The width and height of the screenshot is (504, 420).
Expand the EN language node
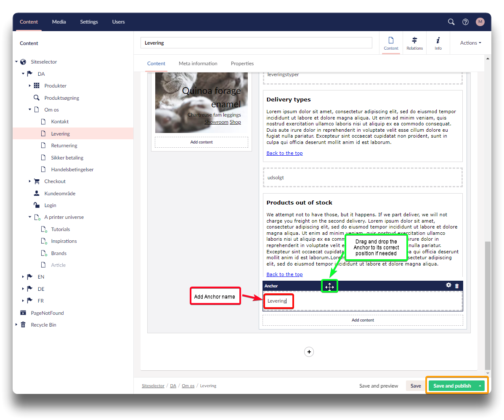(23, 277)
